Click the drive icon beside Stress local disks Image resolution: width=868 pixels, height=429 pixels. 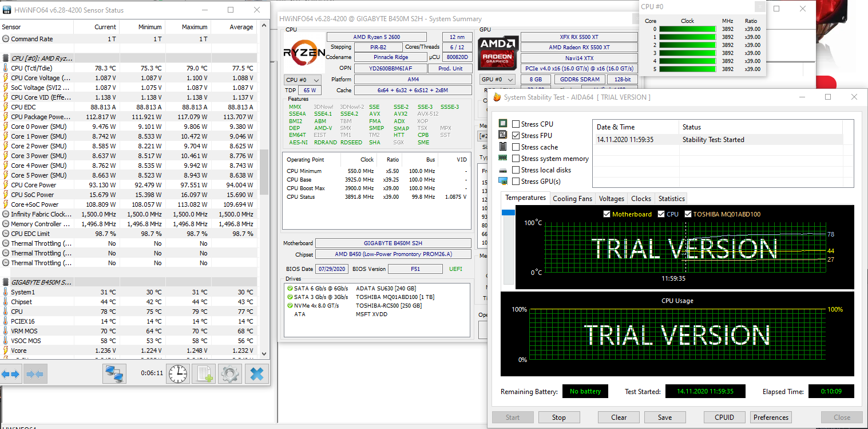click(x=503, y=170)
